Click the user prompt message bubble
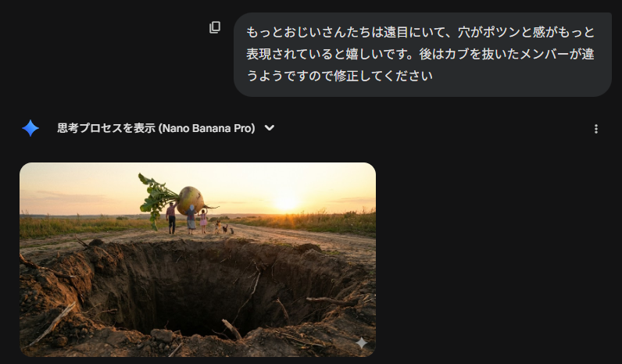 [x=423, y=55]
